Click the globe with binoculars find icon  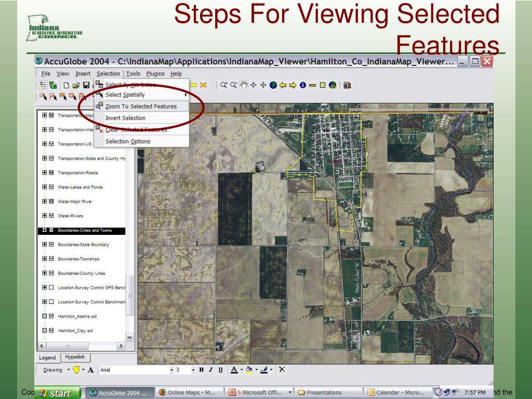(x=332, y=85)
